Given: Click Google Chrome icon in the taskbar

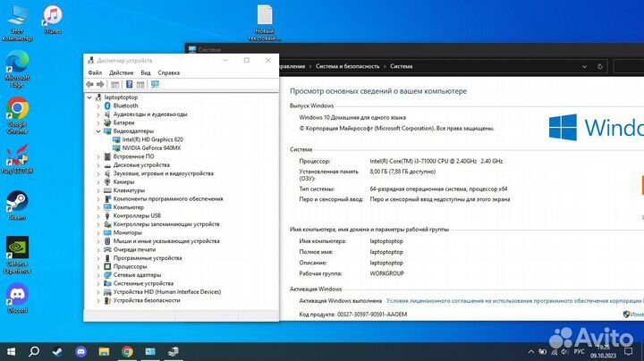Looking at the screenshot, I should tap(128, 351).
